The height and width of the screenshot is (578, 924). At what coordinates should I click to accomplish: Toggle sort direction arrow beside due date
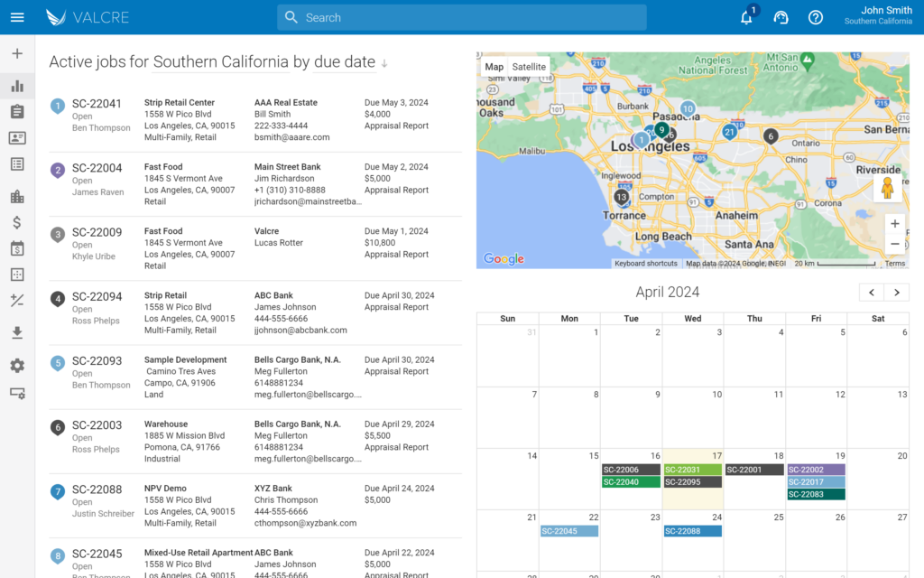coord(384,63)
